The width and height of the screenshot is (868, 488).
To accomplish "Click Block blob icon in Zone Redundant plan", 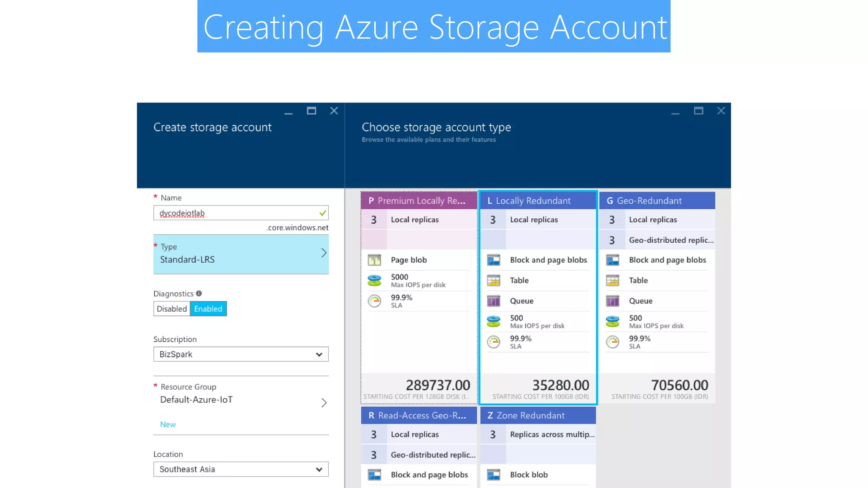I will click(493, 475).
